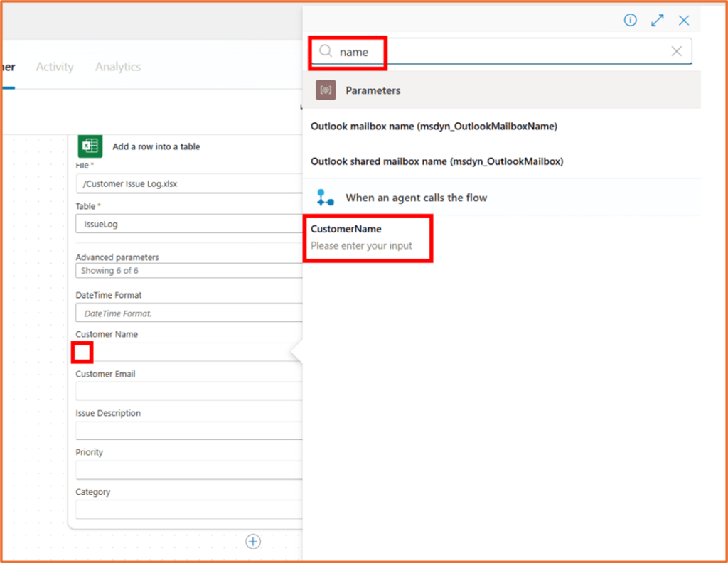Image resolution: width=728 pixels, height=563 pixels.
Task: Expand the Parameters group in the panel
Action: [373, 90]
